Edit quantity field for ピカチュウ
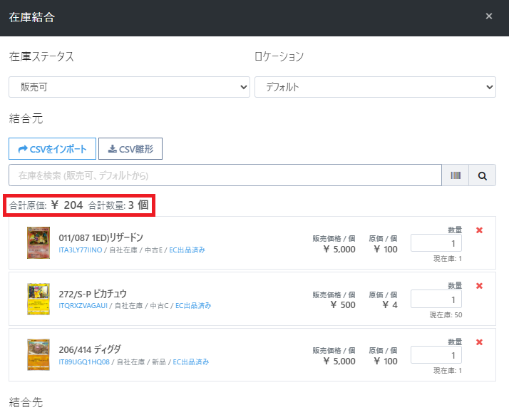Screen dimensions: 509x420 tap(436, 299)
